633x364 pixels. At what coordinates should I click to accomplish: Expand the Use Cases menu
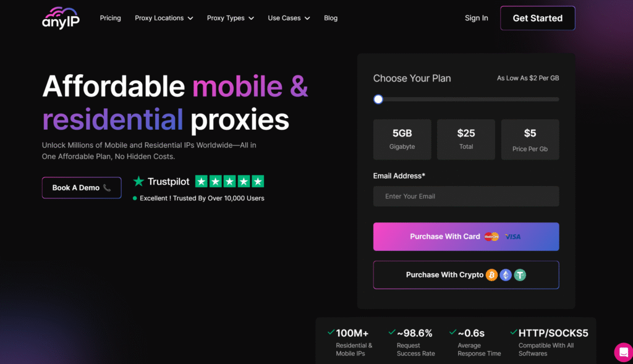point(289,18)
